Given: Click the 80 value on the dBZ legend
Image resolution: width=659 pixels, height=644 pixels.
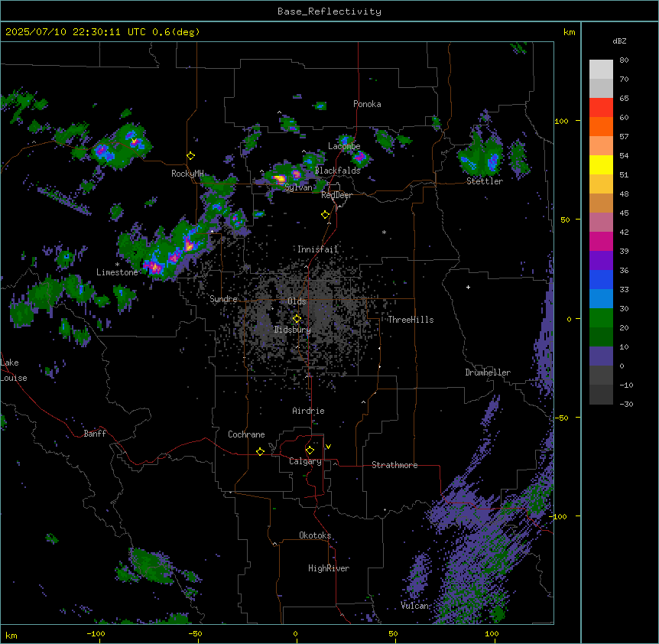Looking at the screenshot, I should point(624,60).
